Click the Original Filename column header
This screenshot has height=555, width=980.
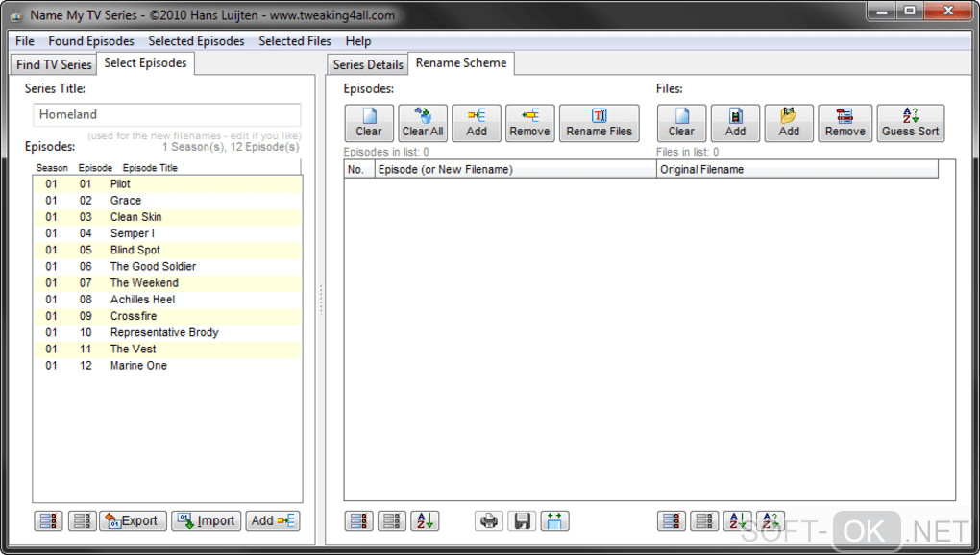point(797,169)
